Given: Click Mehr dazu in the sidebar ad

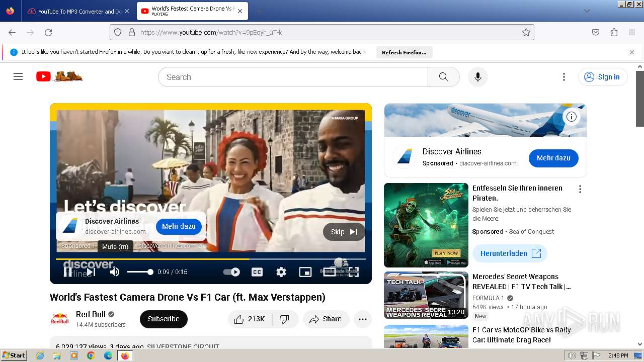Looking at the screenshot, I should pyautogui.click(x=553, y=158).
